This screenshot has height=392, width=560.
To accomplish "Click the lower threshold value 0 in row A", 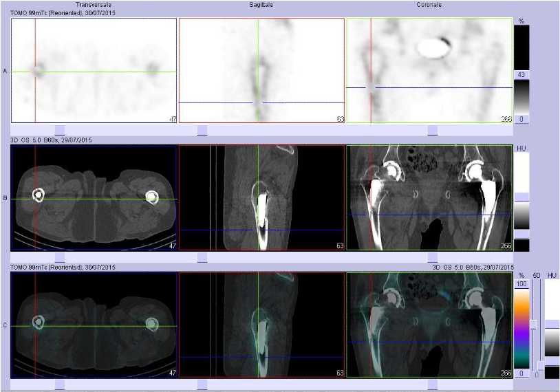I will (521, 119).
